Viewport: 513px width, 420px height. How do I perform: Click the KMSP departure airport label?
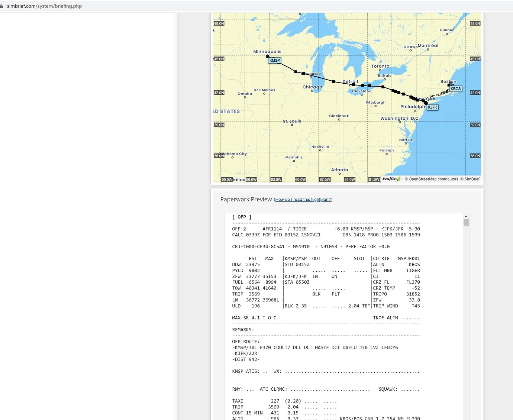(275, 61)
